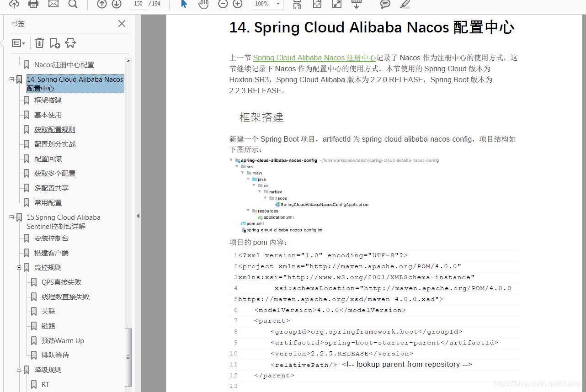The image size is (586, 392).
Task: Select bookmark 14. Spring Cloud Alibaba Nacos 配置中心
Action: pos(75,84)
